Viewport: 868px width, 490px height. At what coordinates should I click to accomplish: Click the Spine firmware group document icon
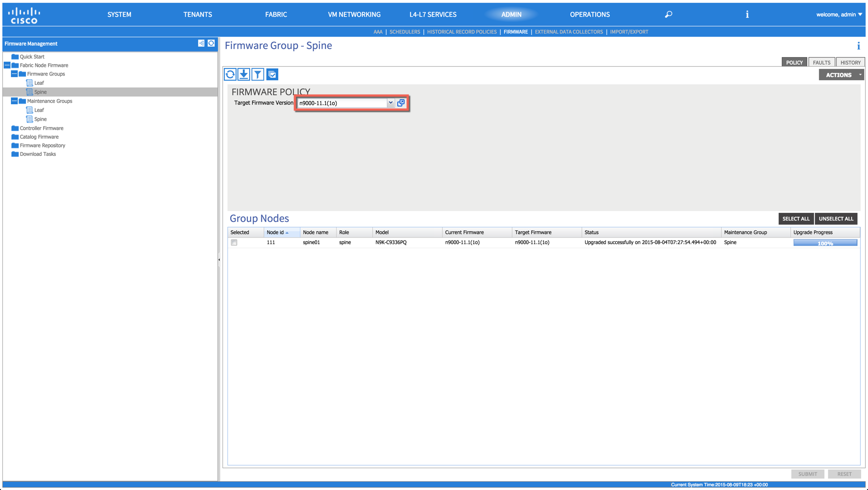tap(29, 92)
